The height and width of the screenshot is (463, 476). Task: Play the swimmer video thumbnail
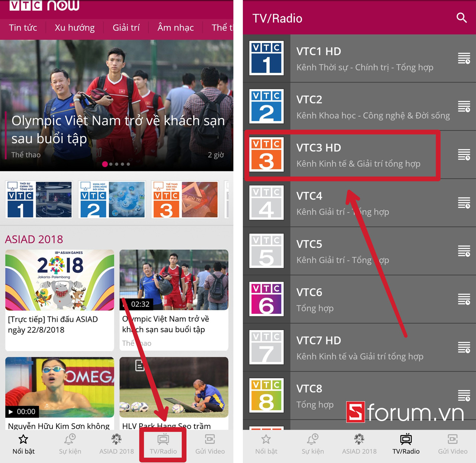coord(59,387)
